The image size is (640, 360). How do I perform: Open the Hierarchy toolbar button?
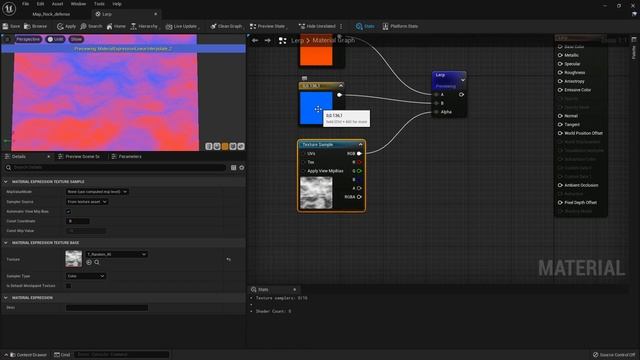pyautogui.click(x=144, y=26)
